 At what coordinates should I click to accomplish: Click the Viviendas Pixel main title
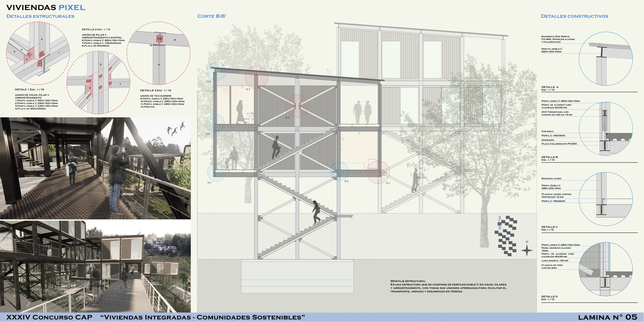[x=46, y=7]
